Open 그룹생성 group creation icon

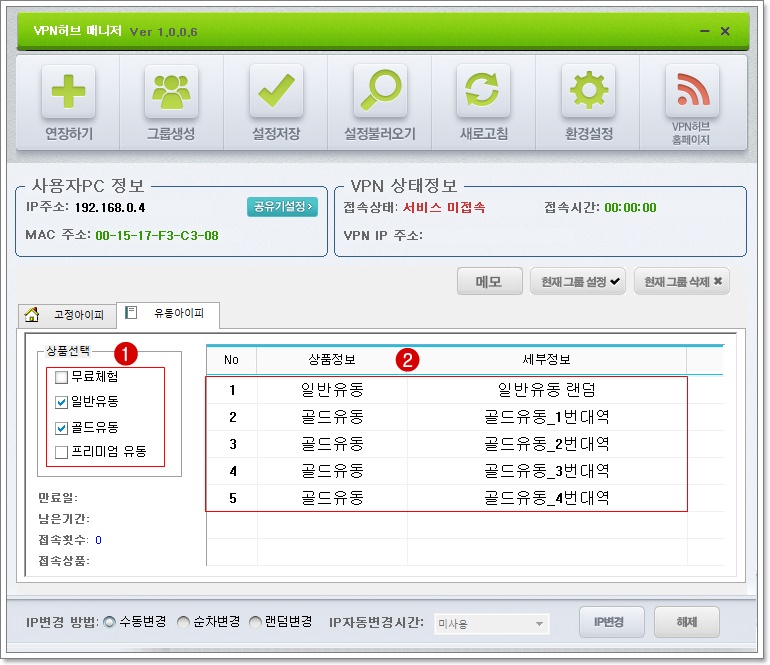coord(172,92)
